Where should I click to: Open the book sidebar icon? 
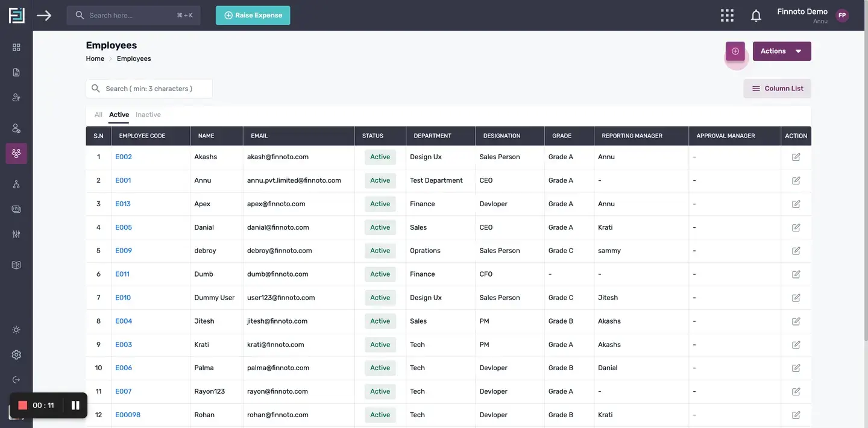(x=16, y=265)
